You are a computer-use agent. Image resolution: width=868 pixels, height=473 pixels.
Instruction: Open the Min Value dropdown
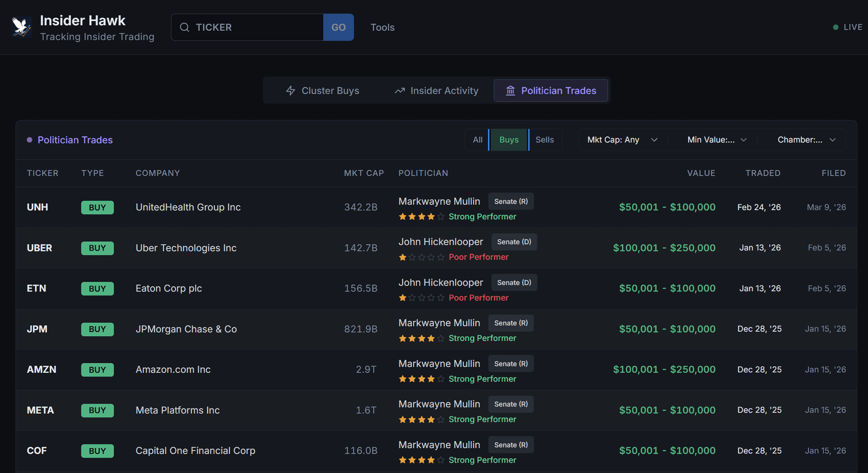(x=717, y=140)
